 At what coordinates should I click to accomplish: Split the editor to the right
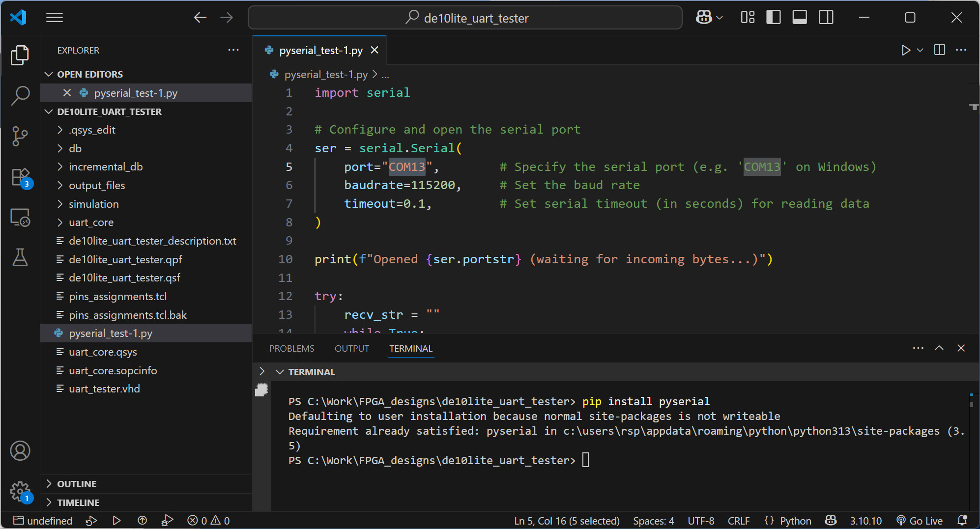[x=939, y=50]
